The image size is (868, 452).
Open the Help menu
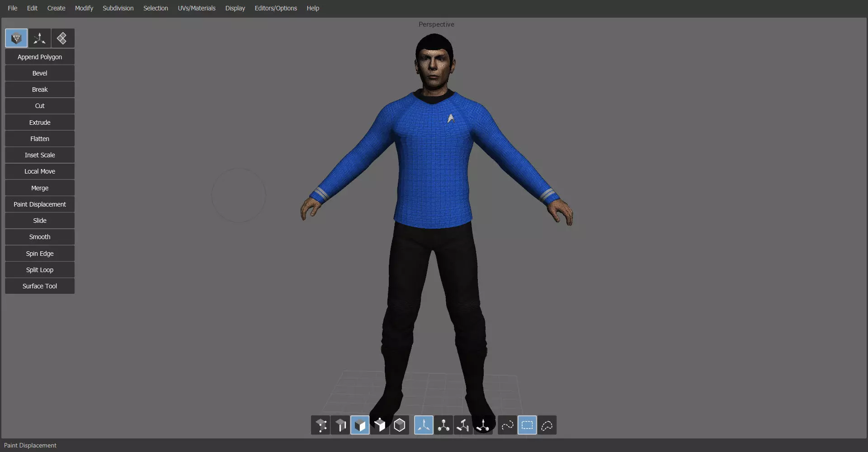(313, 8)
